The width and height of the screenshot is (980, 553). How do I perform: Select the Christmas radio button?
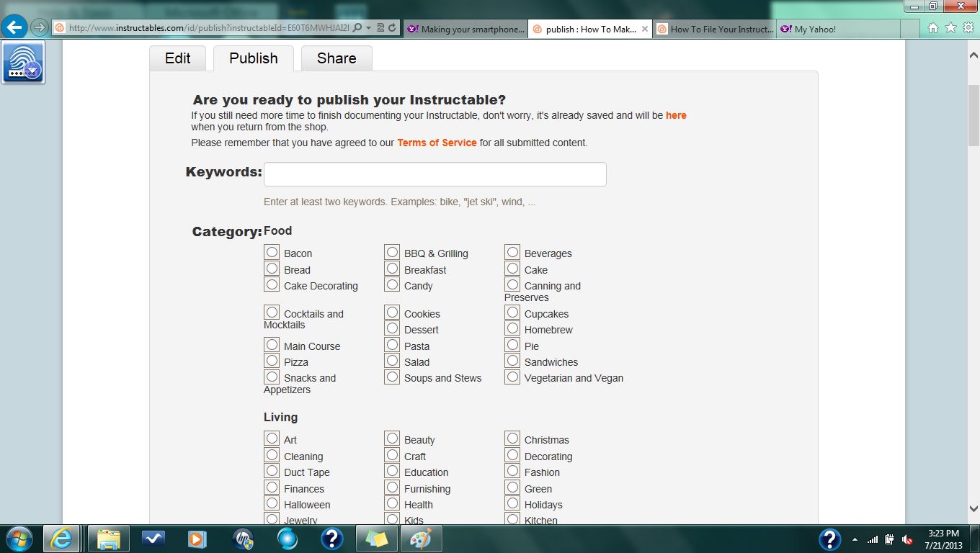tap(512, 439)
